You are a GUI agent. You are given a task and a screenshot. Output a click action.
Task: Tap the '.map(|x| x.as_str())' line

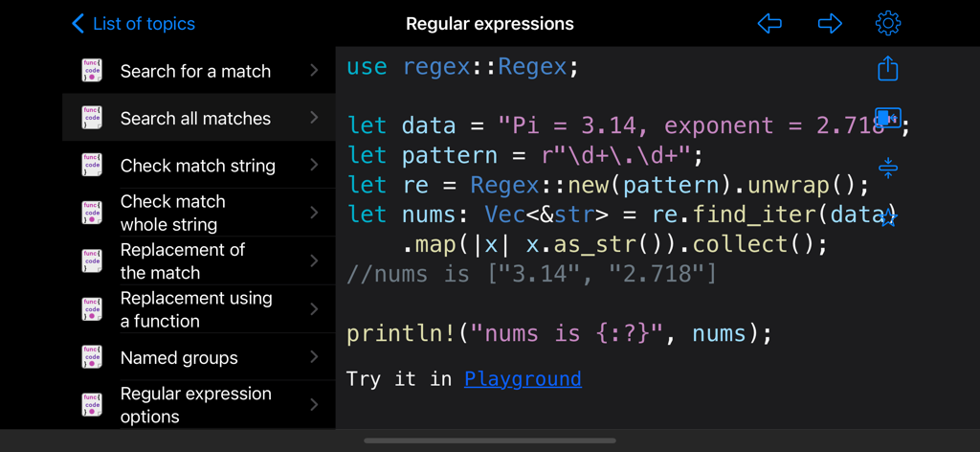[614, 245]
